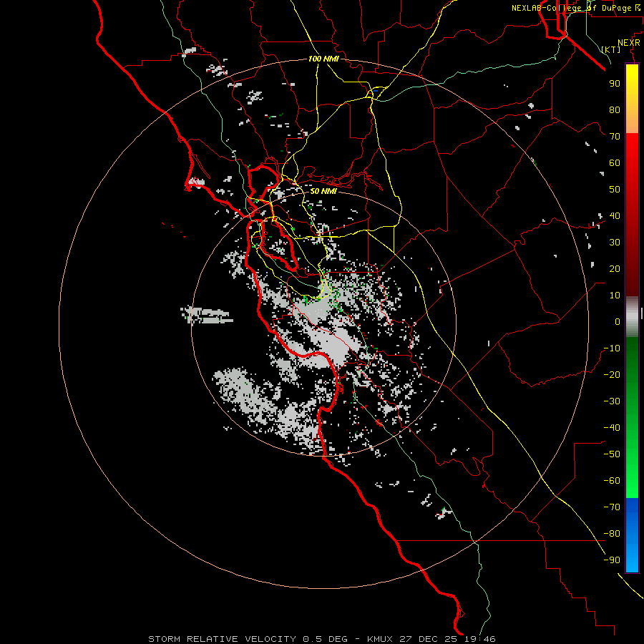Click the -40 value on the velocity scale
Viewport: 644px width, 644px height.
(612, 428)
